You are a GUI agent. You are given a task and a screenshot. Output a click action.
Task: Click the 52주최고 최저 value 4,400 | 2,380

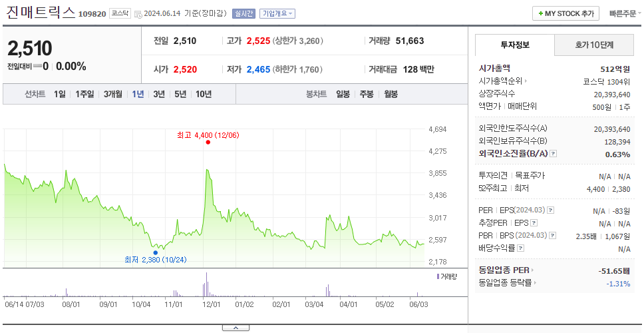pos(609,189)
